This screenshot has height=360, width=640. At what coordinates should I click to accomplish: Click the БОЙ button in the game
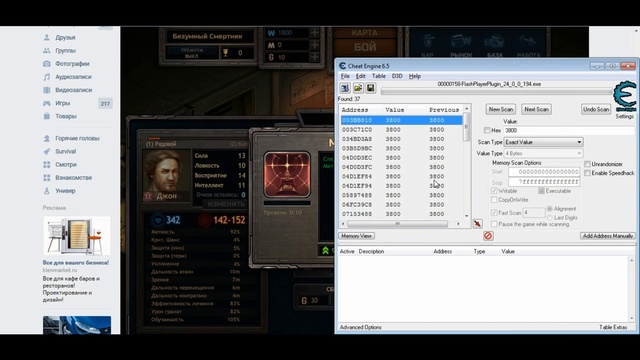coord(365,47)
